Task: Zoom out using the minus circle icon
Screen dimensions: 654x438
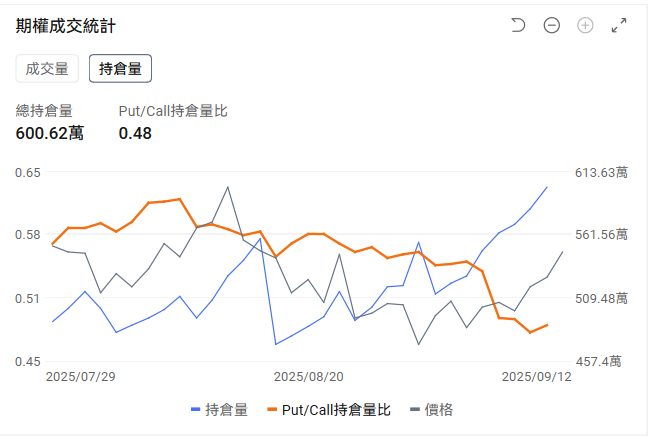Action: tap(552, 26)
